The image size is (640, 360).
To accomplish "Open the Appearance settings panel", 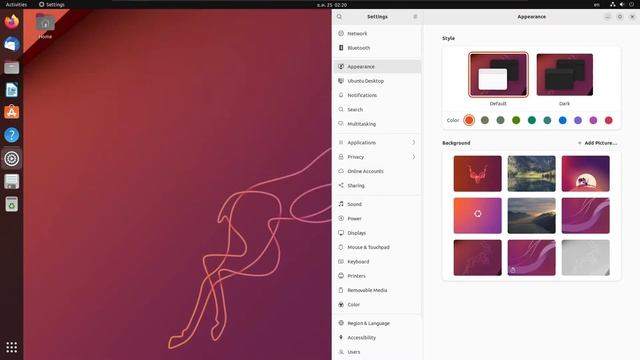I will click(377, 67).
